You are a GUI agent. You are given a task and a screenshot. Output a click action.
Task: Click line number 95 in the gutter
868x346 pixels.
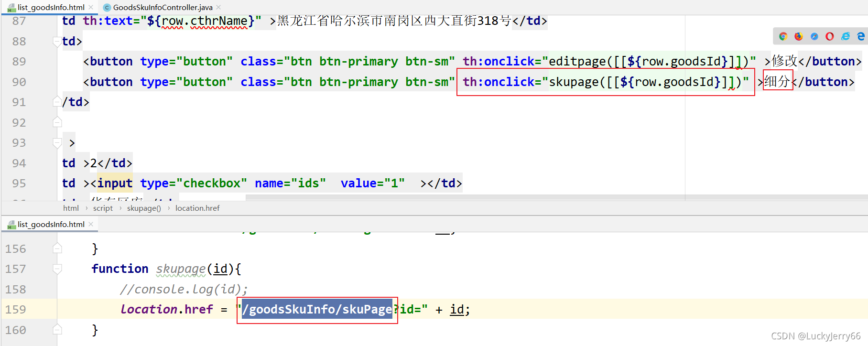(x=19, y=184)
